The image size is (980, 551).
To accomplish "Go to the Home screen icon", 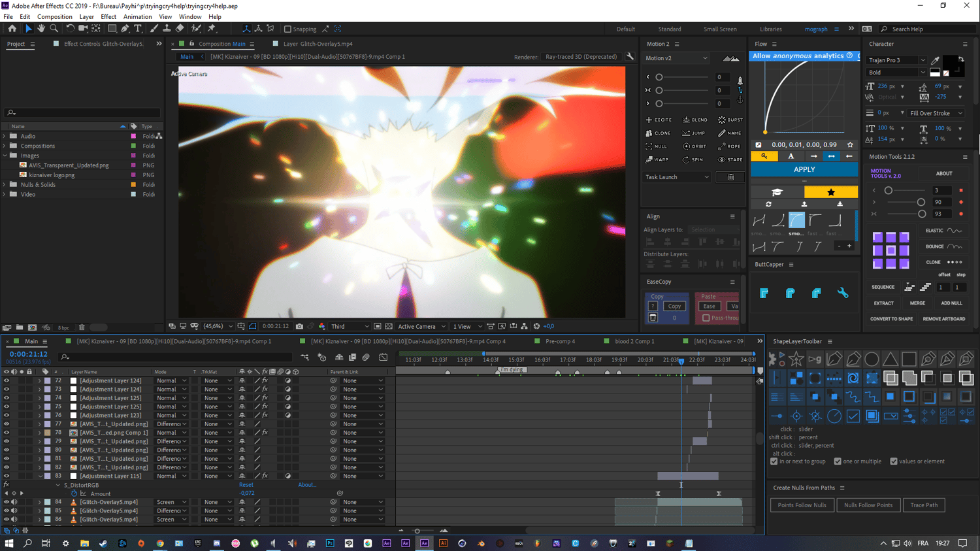I will click(12, 29).
